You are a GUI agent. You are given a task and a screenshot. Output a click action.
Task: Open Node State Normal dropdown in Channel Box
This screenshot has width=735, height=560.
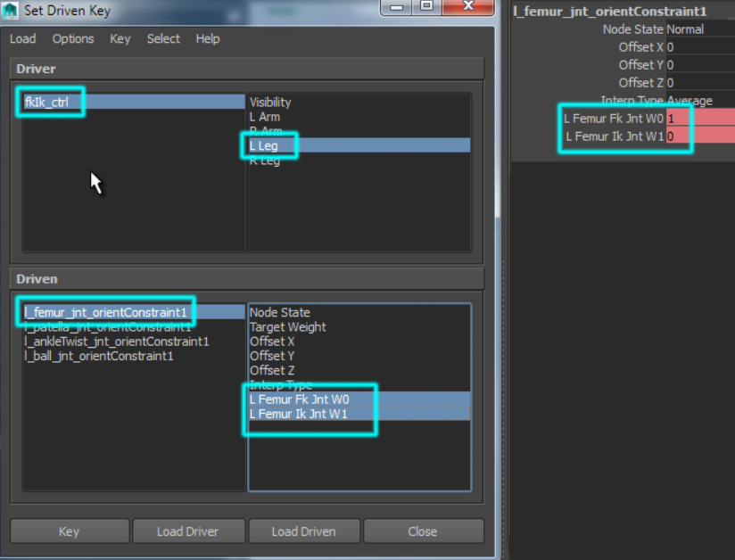click(700, 29)
